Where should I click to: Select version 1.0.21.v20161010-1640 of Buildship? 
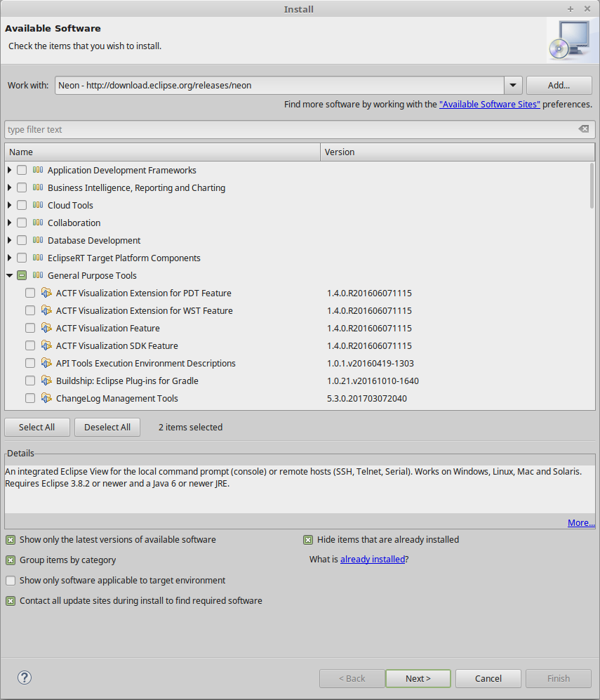point(373,381)
